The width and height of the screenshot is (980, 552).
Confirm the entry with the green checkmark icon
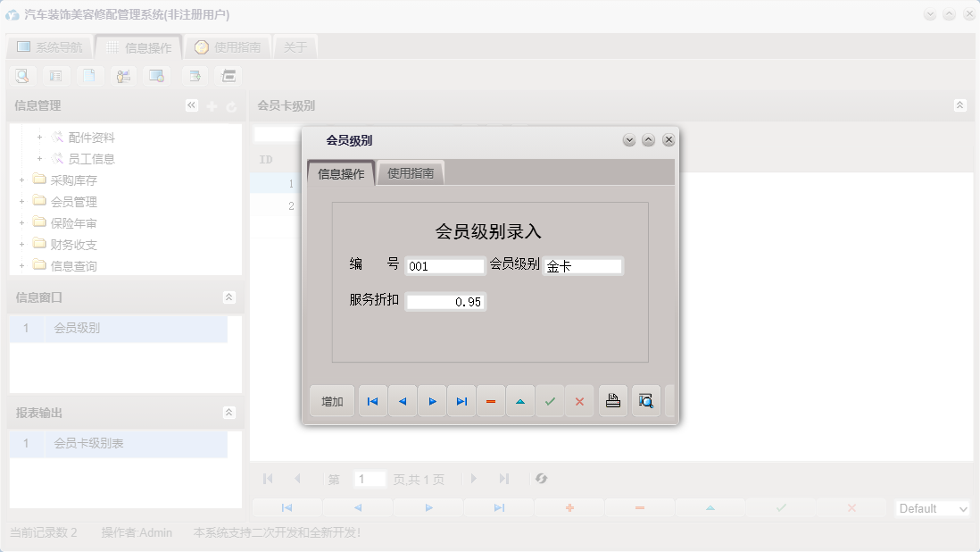pyautogui.click(x=550, y=401)
